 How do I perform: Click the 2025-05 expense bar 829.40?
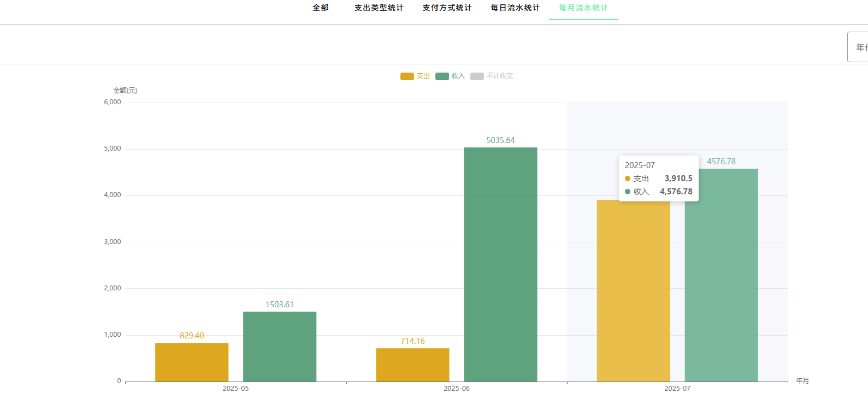[x=192, y=362]
